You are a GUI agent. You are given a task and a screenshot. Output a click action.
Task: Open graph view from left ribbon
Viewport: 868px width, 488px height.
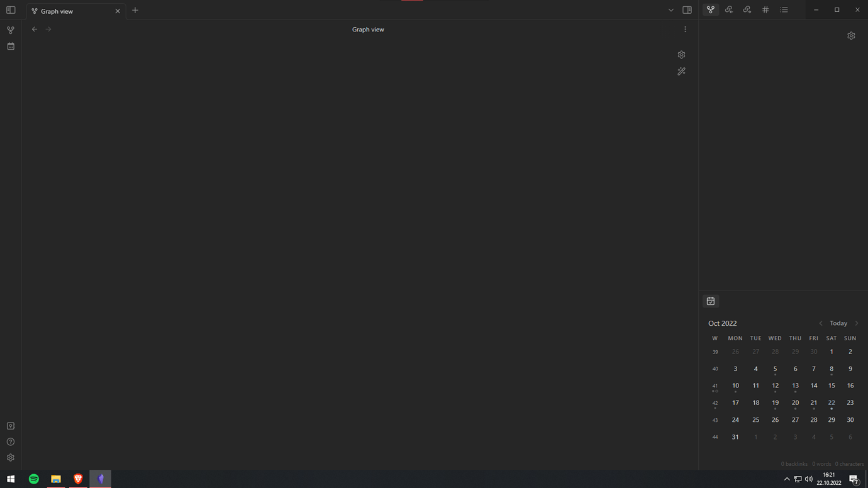pyautogui.click(x=11, y=30)
